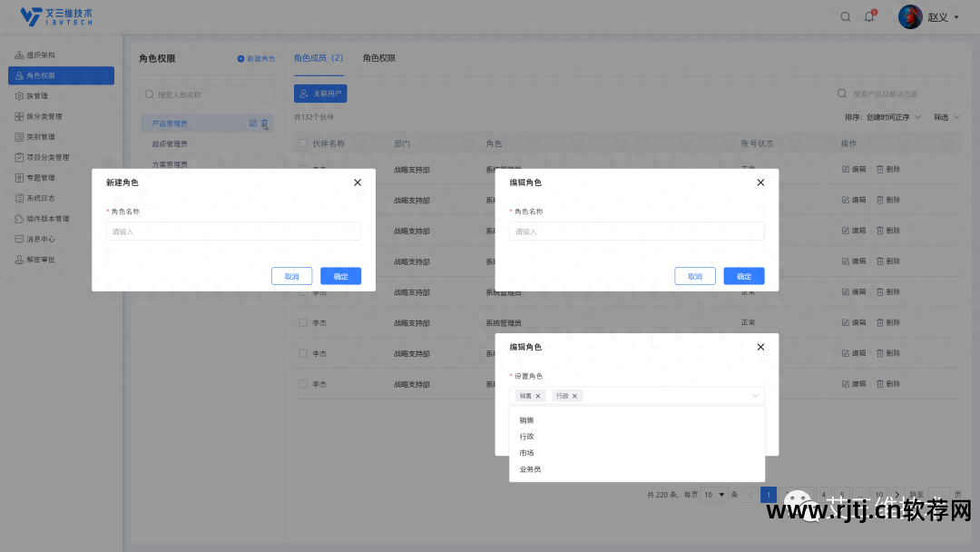
Task: Open the notifications bell
Action: 869,17
